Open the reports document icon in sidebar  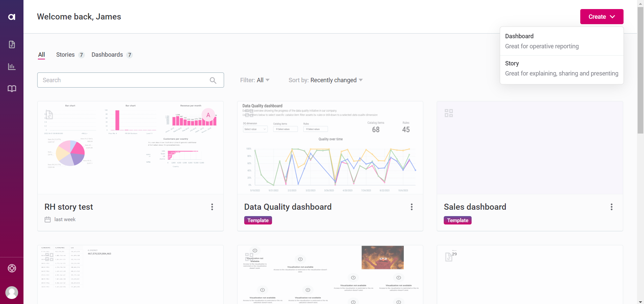pyautogui.click(x=12, y=44)
